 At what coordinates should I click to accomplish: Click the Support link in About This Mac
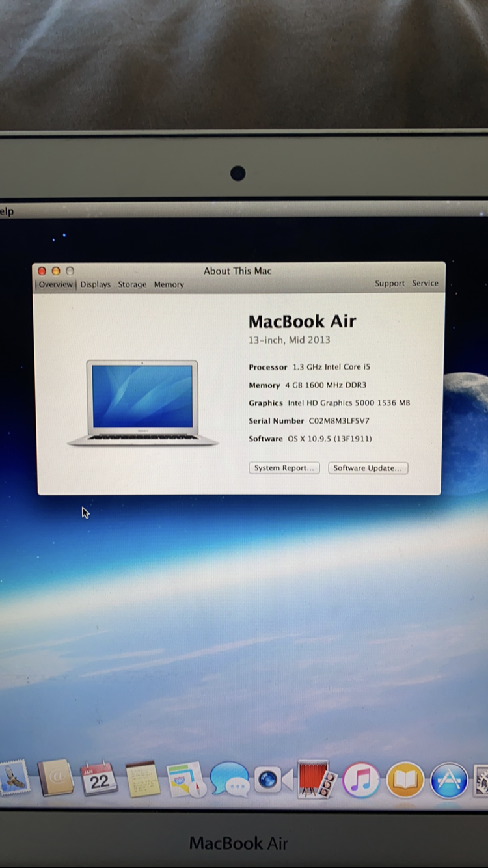click(x=390, y=284)
